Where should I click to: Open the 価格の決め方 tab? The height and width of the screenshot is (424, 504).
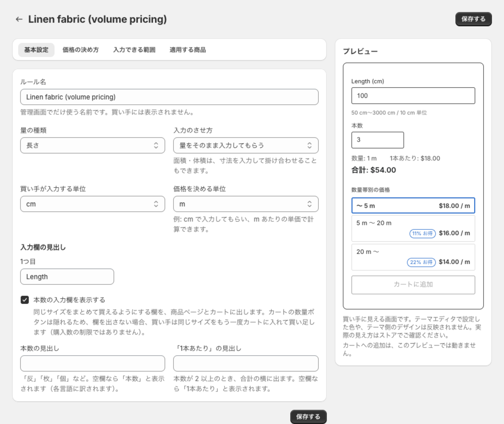[x=81, y=50]
